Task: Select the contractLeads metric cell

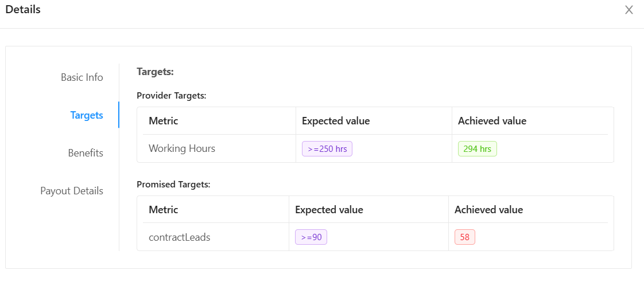Action: 180,237
